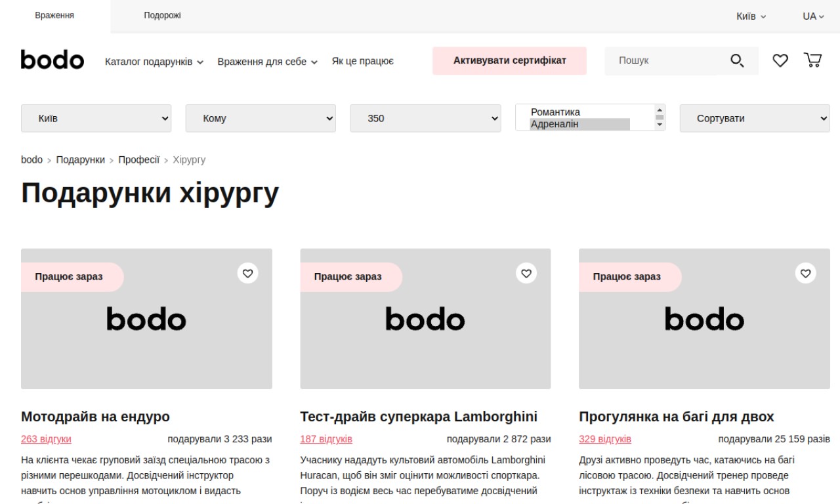
Task: Click Працює зараз badge on Мотодрайв card
Action: tap(71, 277)
